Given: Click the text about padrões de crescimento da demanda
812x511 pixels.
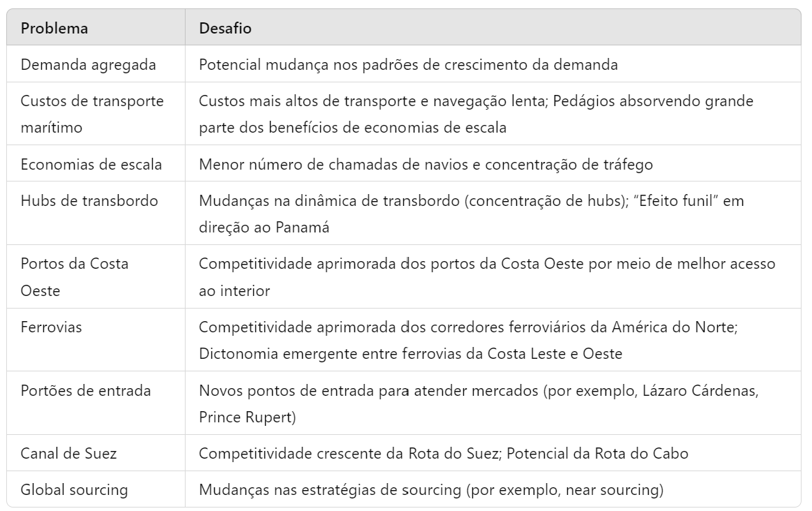Looking at the screenshot, I should pyautogui.click(x=408, y=65).
